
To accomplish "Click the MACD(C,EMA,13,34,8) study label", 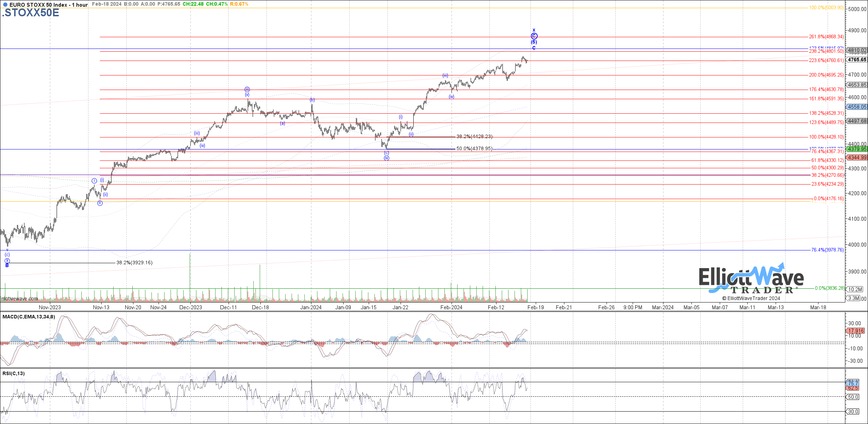I will 29,317.
